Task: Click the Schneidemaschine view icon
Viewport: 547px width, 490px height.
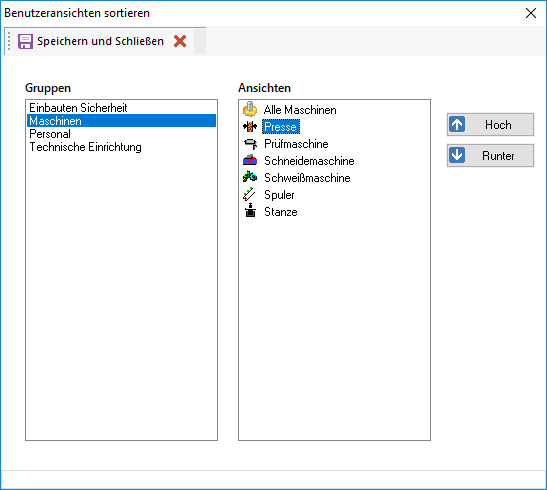Action: click(250, 160)
